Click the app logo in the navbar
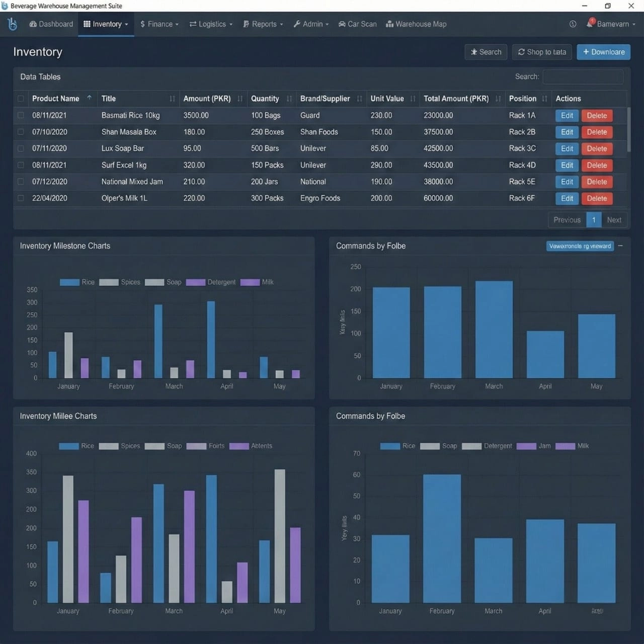The width and height of the screenshot is (644, 644). click(13, 24)
